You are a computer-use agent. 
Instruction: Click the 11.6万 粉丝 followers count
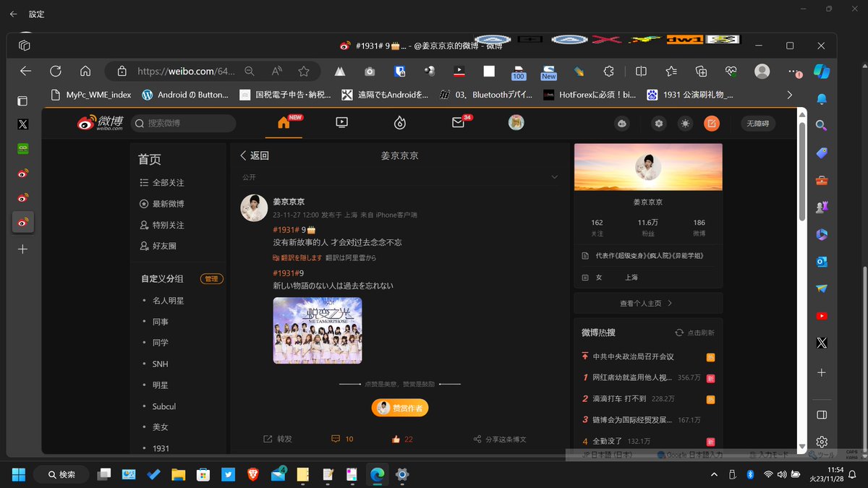(x=647, y=228)
